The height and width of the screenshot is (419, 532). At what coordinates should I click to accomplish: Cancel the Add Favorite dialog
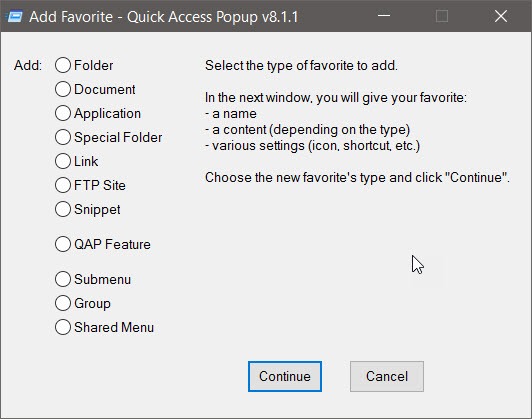coord(387,376)
